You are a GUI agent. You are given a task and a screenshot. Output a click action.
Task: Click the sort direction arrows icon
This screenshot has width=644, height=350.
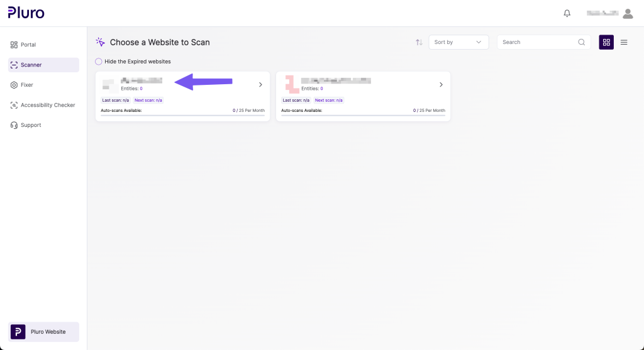(x=419, y=42)
